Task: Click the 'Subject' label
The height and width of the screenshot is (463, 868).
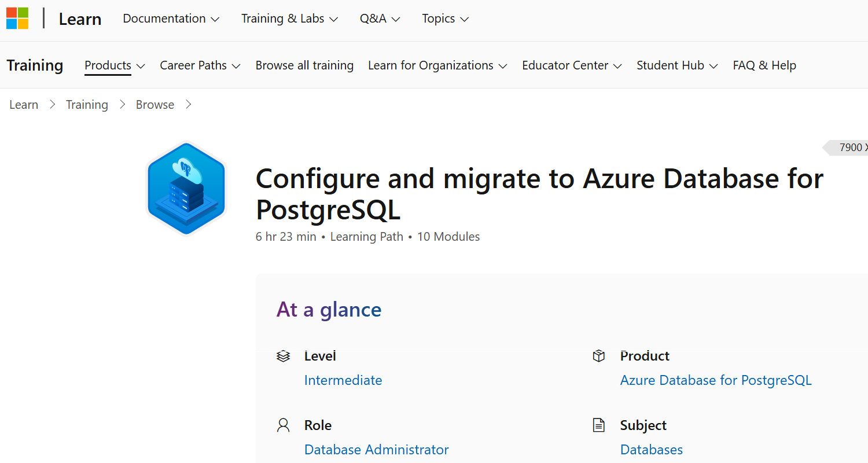Action: click(643, 425)
